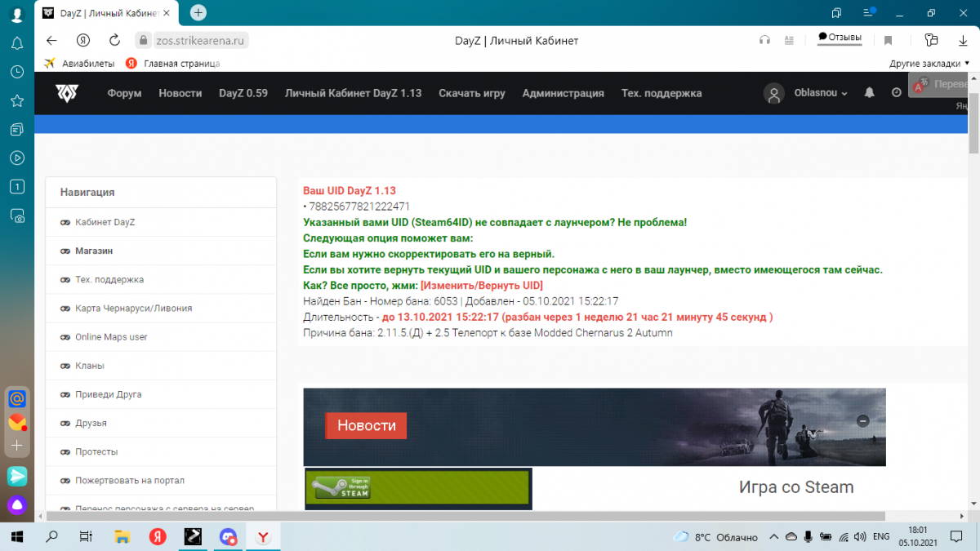Open 'Кланы' in navigation sidebar
The width and height of the screenshot is (980, 551).
(161, 366)
